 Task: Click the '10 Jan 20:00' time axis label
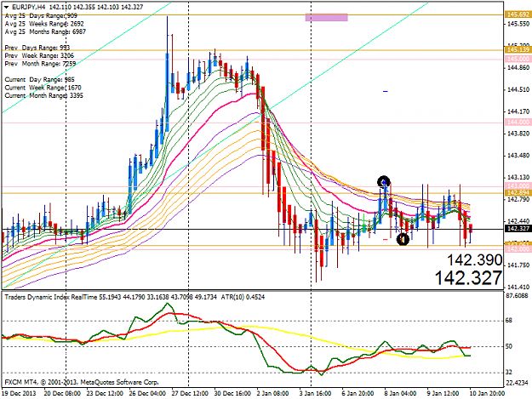coord(487,393)
